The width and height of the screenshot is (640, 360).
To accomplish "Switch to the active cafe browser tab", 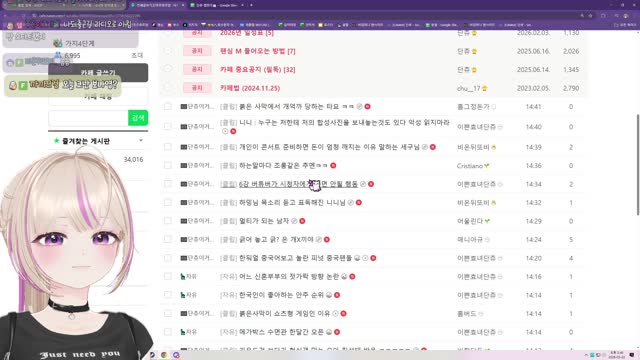I will [x=157, y=5].
